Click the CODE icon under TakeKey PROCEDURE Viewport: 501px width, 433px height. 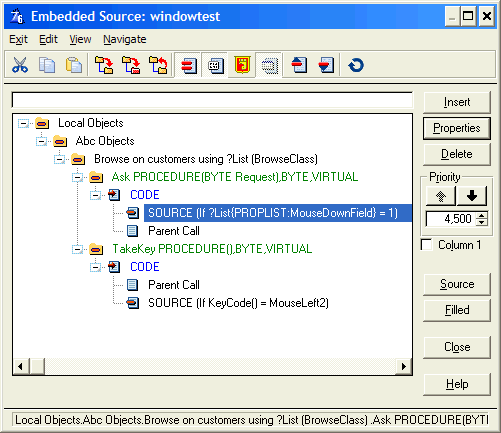[114, 267]
